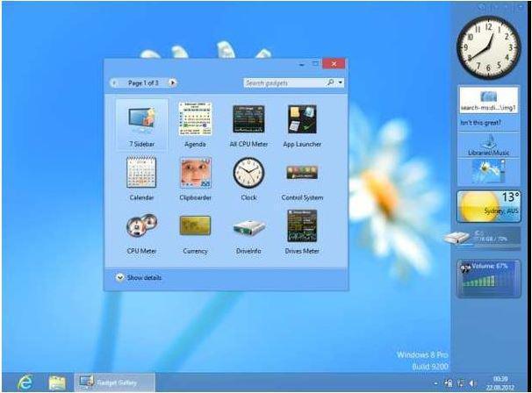Show hidden tray icons arrow
532x393 pixels.
[x=436, y=383]
